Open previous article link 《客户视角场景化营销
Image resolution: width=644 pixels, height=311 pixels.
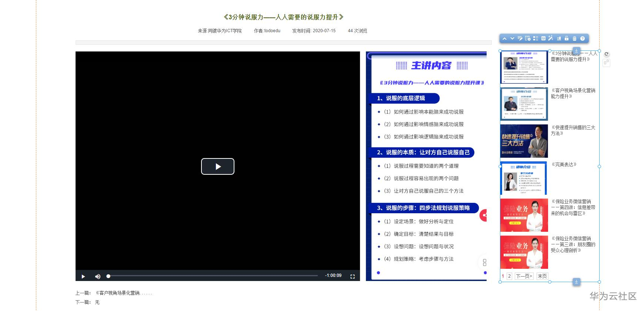[x=124, y=293]
